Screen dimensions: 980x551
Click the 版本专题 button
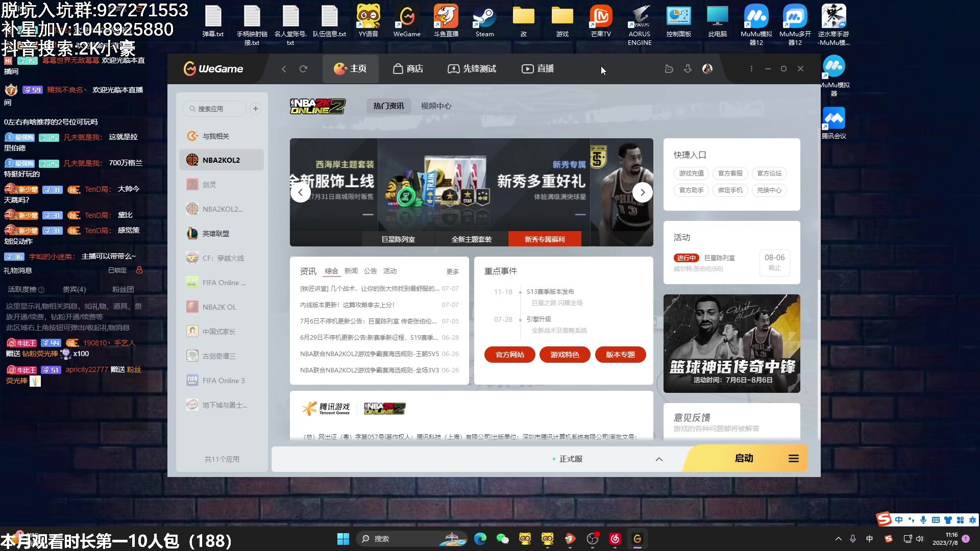pos(620,355)
